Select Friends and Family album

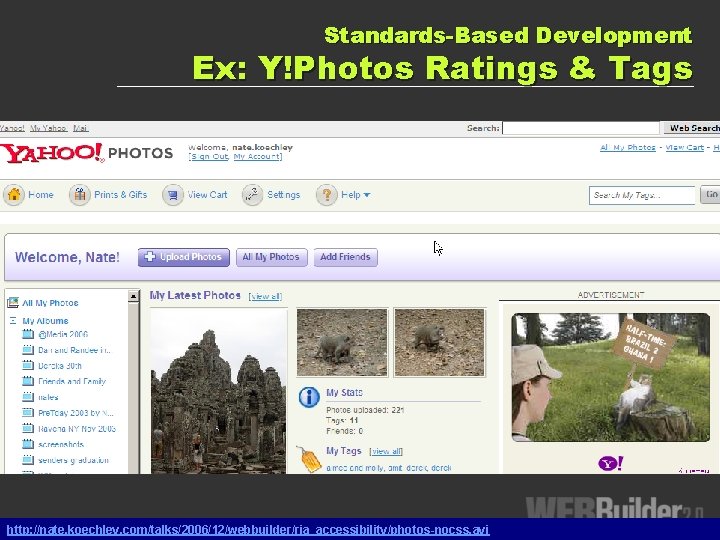coord(72,381)
